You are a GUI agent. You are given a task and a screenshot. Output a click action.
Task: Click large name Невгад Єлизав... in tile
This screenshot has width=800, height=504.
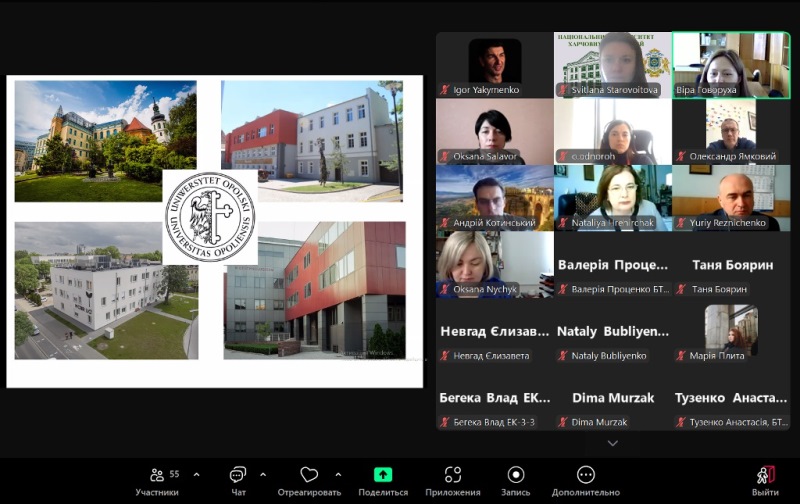(x=495, y=332)
